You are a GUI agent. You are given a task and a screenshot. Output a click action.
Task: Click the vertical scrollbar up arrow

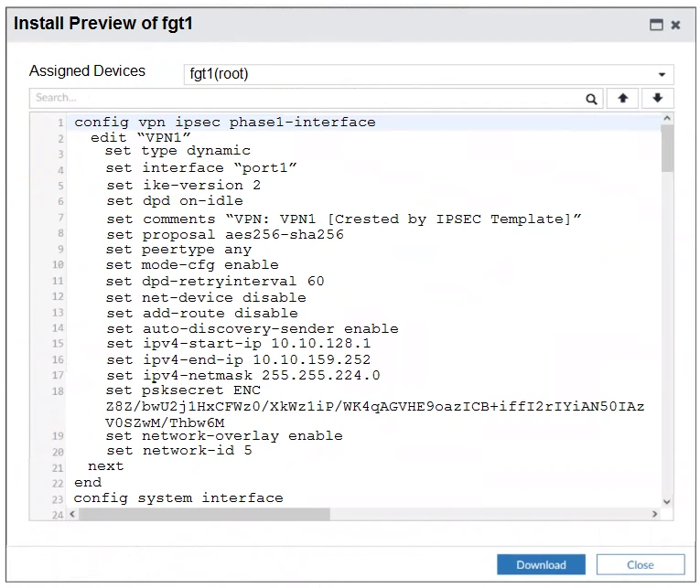[667, 119]
